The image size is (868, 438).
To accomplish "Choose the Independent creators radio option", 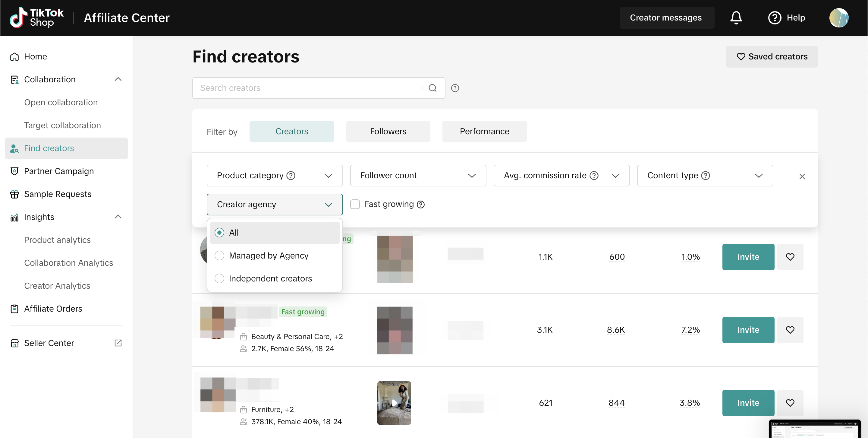I will tap(219, 278).
